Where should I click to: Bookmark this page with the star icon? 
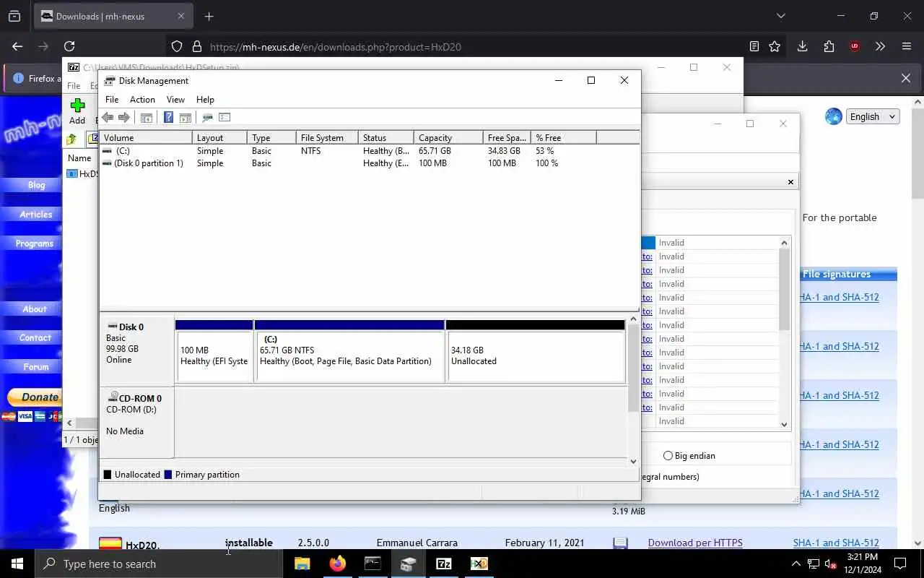775,46
